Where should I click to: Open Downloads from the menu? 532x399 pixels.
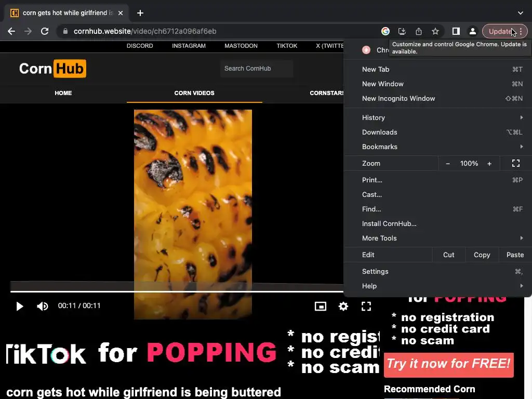pyautogui.click(x=437, y=132)
